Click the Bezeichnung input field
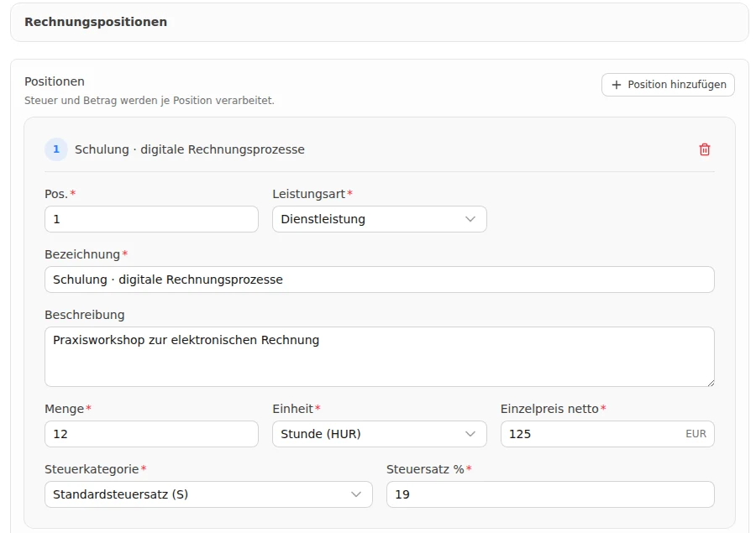This screenshot has width=756, height=533. pos(380,280)
